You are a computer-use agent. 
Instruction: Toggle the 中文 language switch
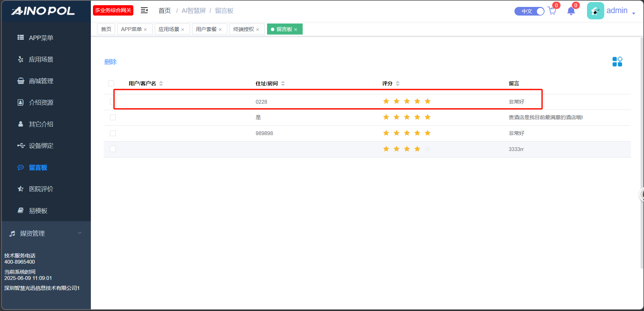(x=529, y=11)
